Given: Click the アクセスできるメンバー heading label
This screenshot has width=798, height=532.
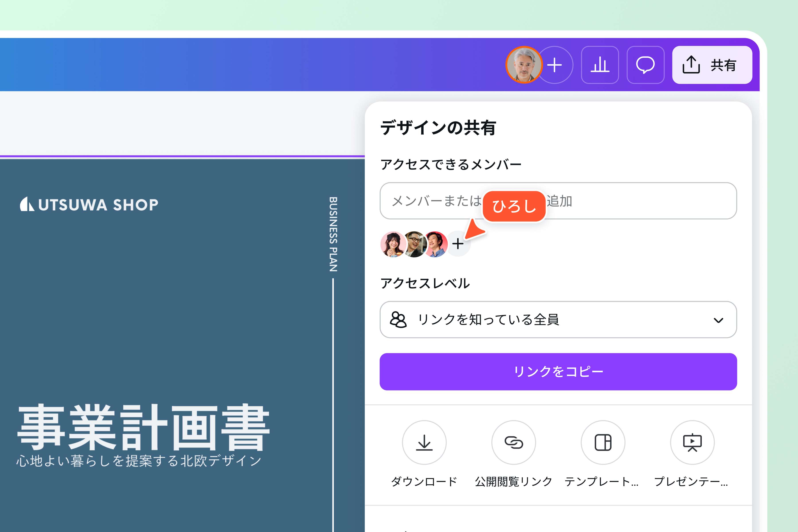Looking at the screenshot, I should tap(451, 164).
